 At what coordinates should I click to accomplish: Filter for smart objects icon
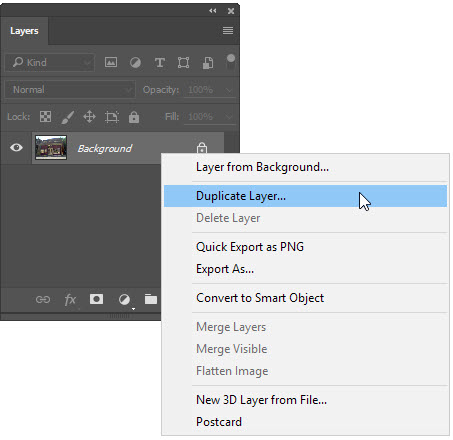[208, 63]
